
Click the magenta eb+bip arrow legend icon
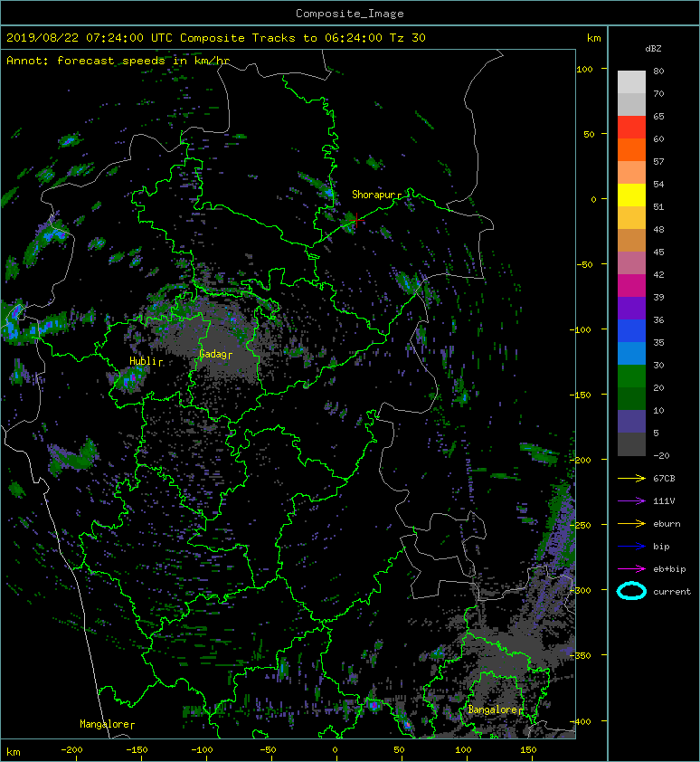(631, 569)
